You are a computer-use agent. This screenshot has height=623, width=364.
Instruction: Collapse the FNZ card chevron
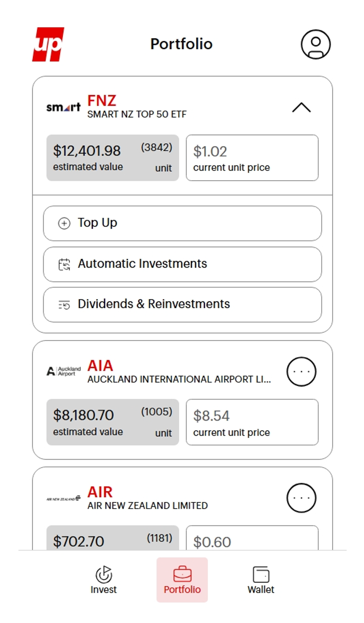point(301,107)
